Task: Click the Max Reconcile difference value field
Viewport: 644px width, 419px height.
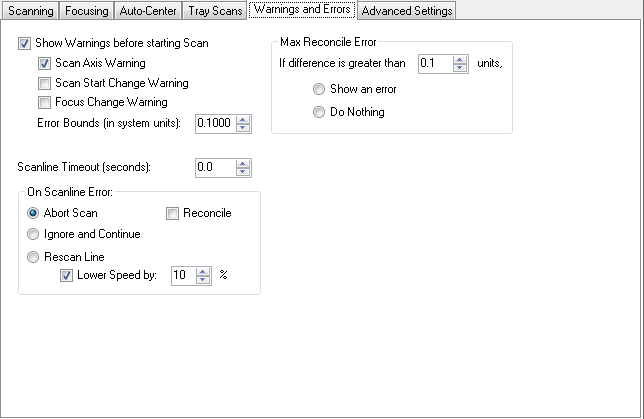Action: 434,64
